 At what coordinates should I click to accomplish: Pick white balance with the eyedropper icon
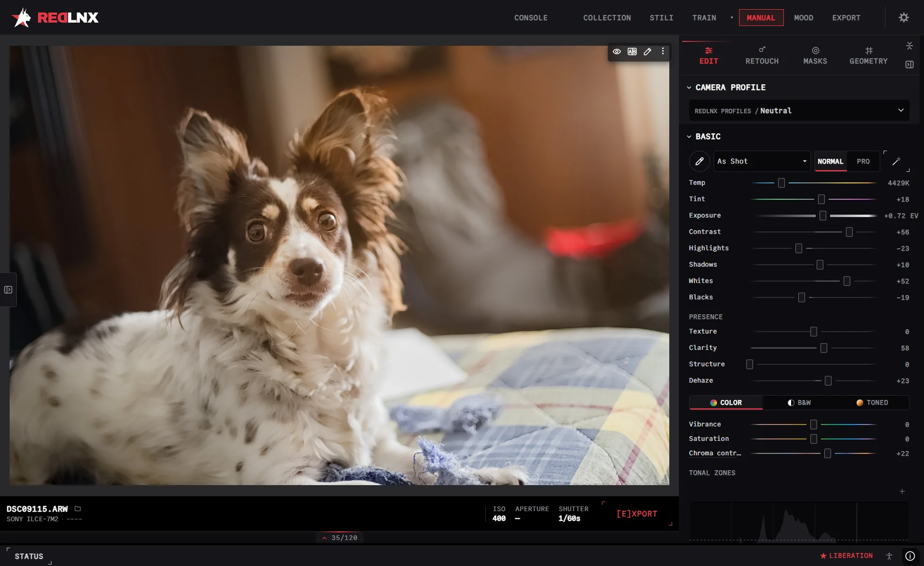[x=700, y=161]
